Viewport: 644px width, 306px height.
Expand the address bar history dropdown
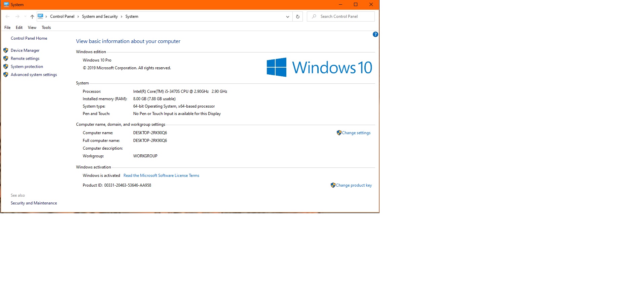coord(287,16)
